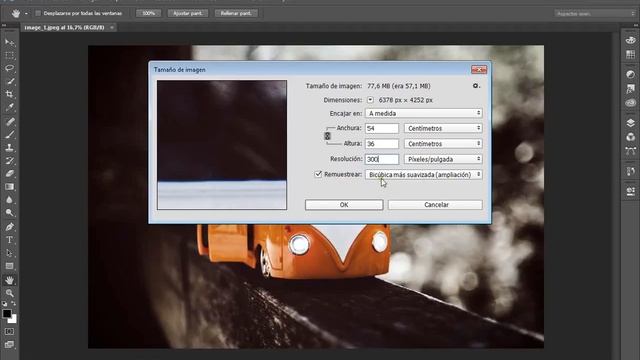Screen dimensions: 640x360
Task: Select the Rectangle shape tool
Action: tap(9, 266)
